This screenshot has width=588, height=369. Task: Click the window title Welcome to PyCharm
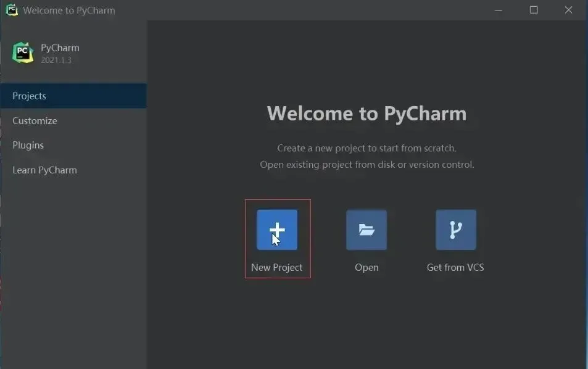(x=69, y=10)
